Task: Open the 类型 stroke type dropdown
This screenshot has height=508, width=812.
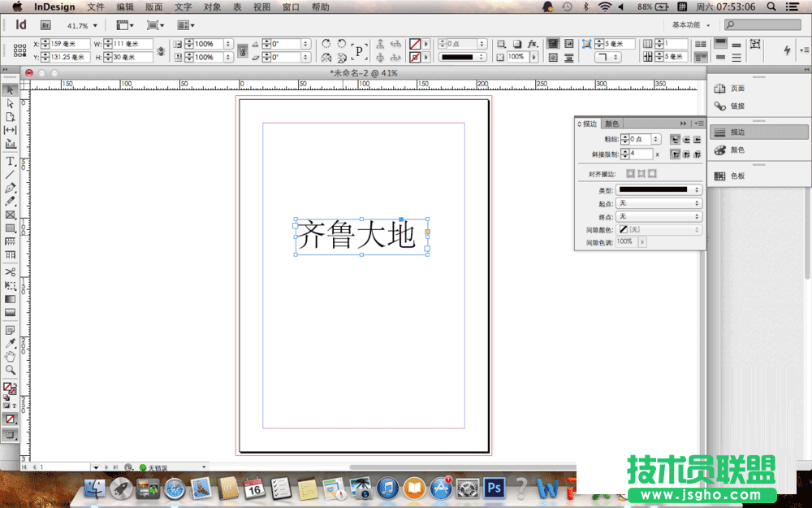Action: tap(659, 189)
